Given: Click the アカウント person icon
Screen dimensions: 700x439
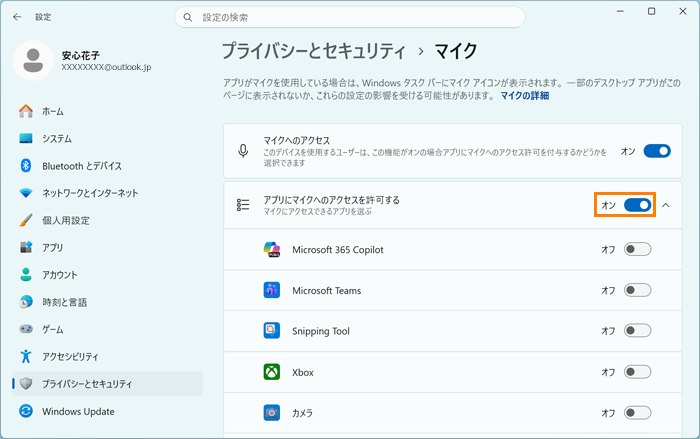Looking at the screenshot, I should [26, 275].
